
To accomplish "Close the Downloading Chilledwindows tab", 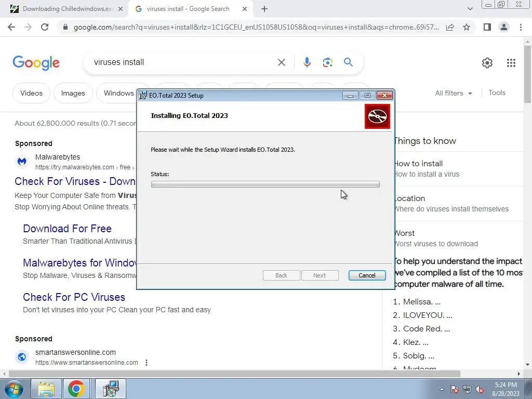I will point(121,9).
